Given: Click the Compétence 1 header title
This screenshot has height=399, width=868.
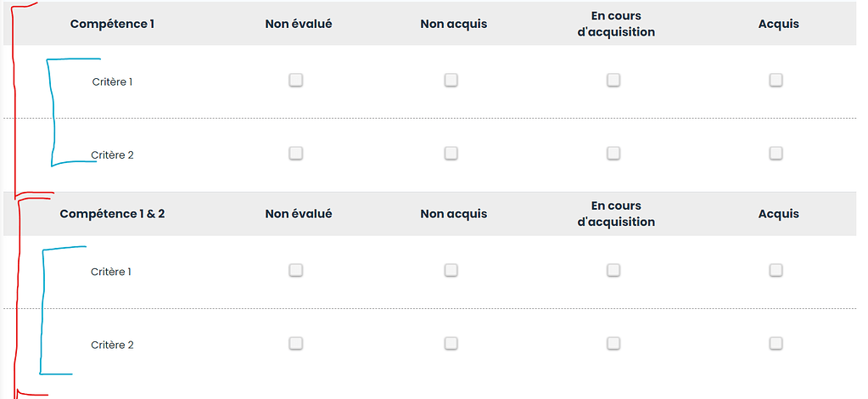Looking at the screenshot, I should 112,24.
